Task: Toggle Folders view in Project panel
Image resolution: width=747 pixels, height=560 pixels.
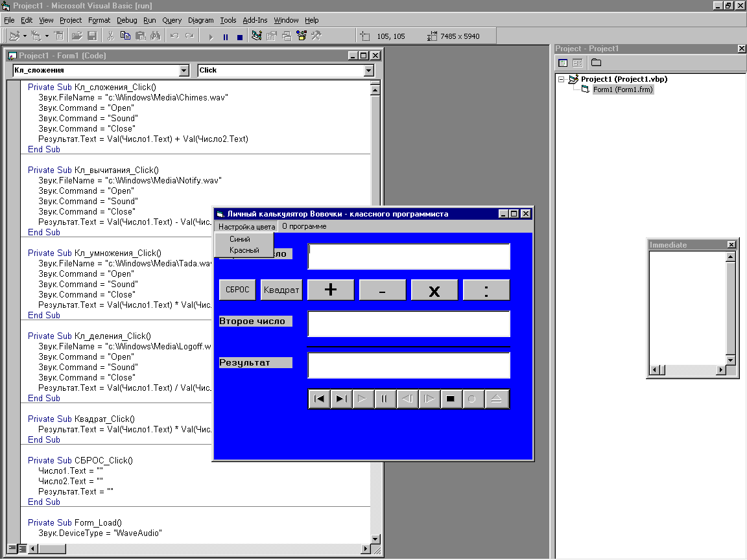Action: coord(596,63)
